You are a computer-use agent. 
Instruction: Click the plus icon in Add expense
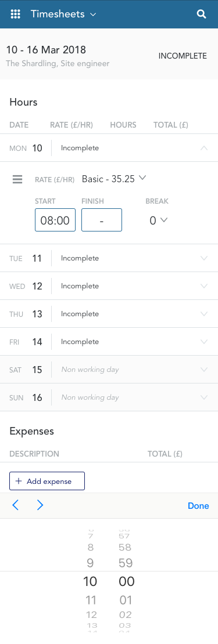coord(19,482)
